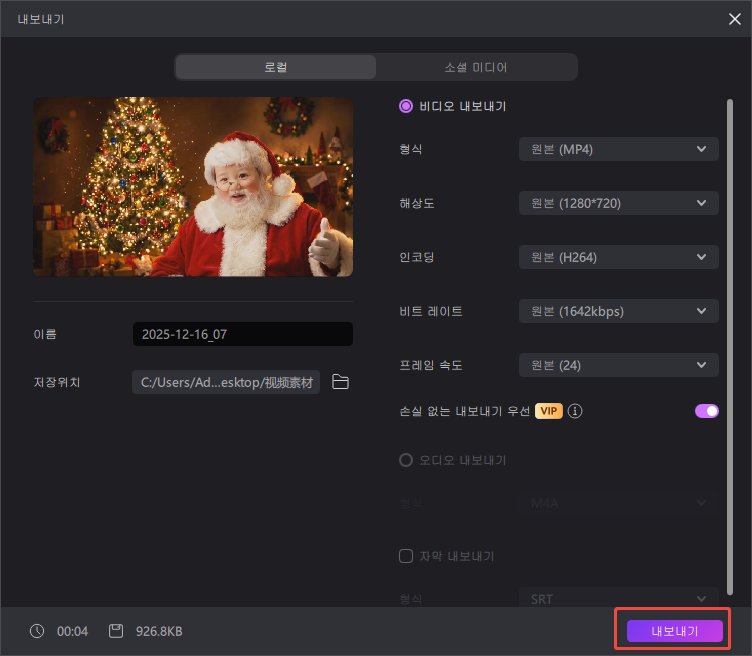This screenshot has width=752, height=656.
Task: Click the clock duration icon in footer
Action: [x=37, y=631]
